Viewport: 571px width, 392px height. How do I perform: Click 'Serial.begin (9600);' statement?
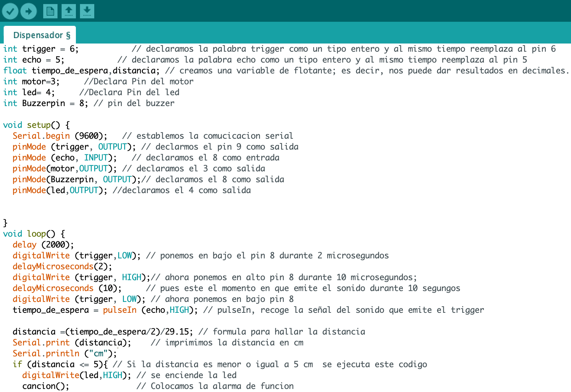[60, 136]
